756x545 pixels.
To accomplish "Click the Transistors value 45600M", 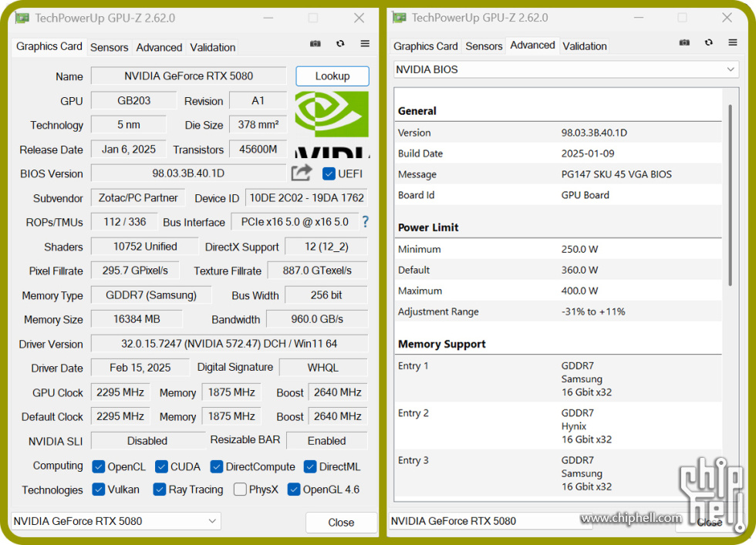I will tap(258, 150).
